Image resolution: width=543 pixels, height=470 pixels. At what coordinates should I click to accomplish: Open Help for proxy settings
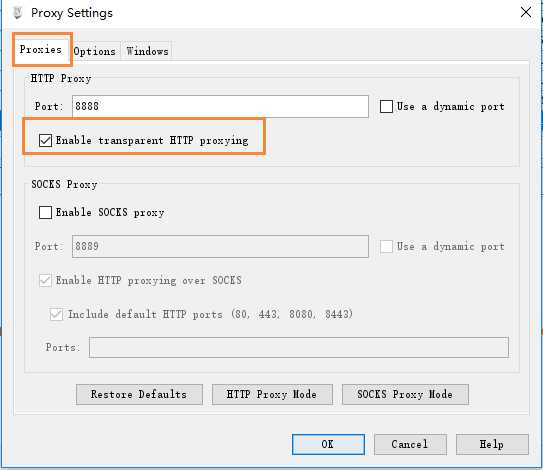tap(492, 444)
